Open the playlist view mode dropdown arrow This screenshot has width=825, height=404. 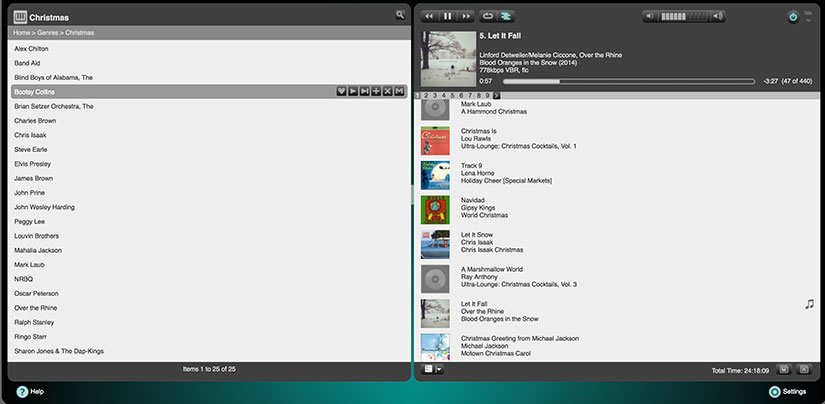point(438,370)
